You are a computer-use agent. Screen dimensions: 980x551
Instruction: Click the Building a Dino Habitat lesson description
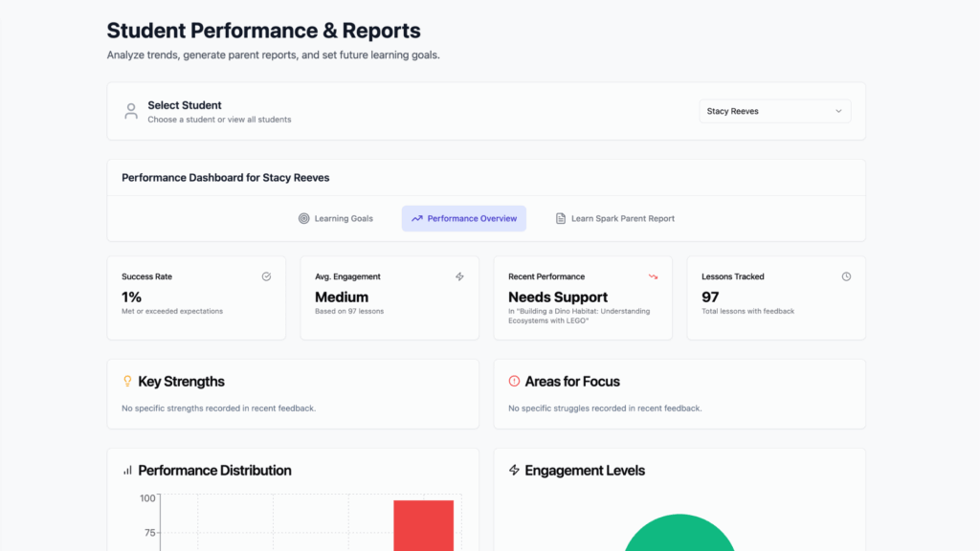pos(579,316)
